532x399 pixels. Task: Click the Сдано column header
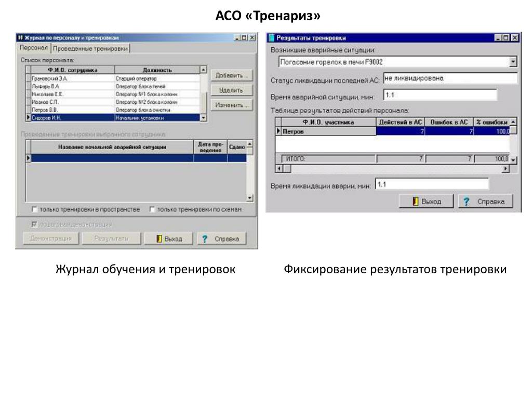click(237, 147)
